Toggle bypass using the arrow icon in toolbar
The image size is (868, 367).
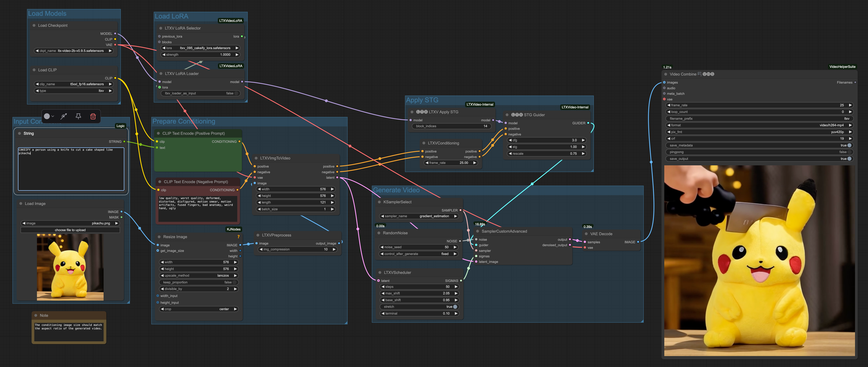pos(64,116)
